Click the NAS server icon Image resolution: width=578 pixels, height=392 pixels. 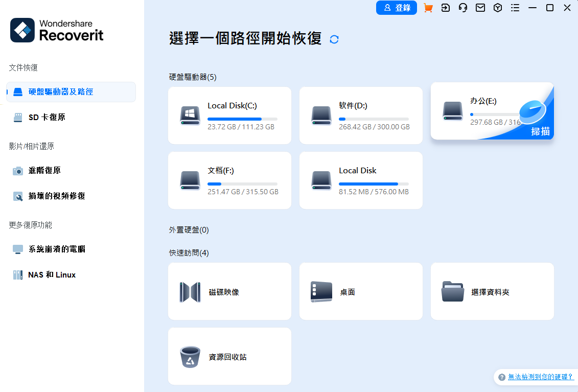point(18,275)
